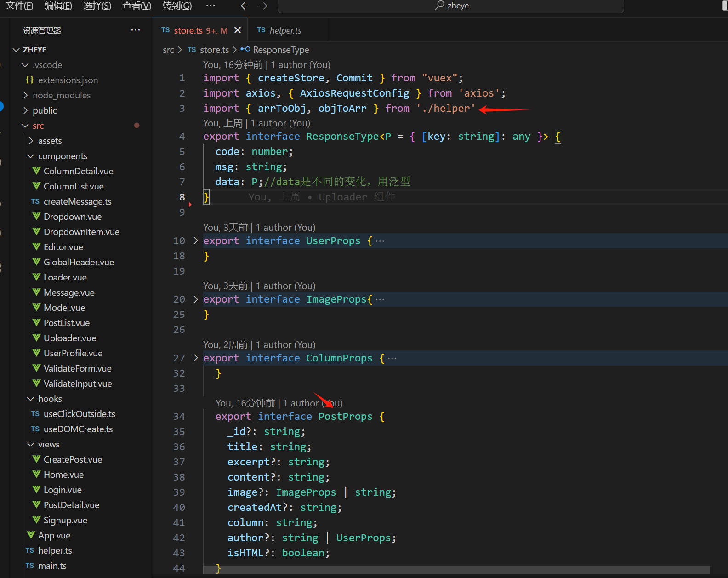
Task: Switch to the helper.ts tab
Action: (285, 30)
